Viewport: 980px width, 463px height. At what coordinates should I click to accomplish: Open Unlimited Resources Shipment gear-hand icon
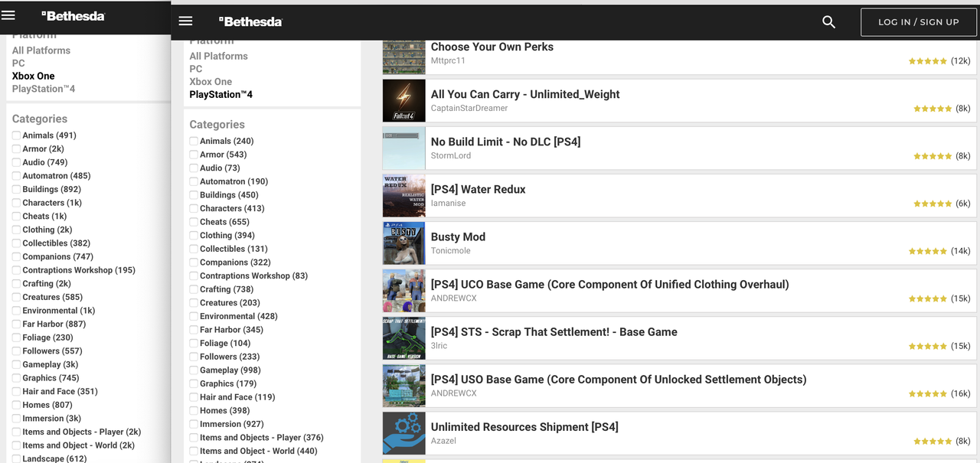pos(403,433)
